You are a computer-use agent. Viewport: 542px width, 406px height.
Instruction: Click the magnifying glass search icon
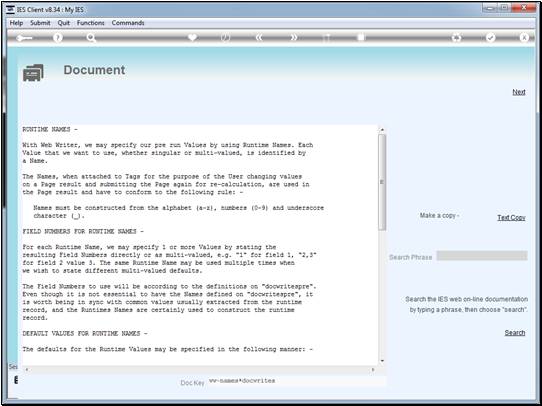[91, 38]
